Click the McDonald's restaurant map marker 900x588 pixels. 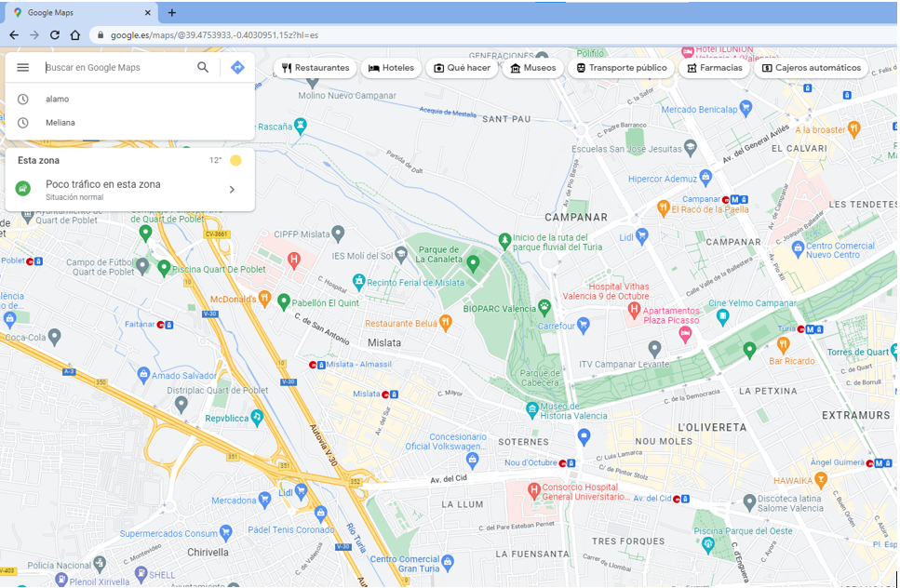point(264,299)
